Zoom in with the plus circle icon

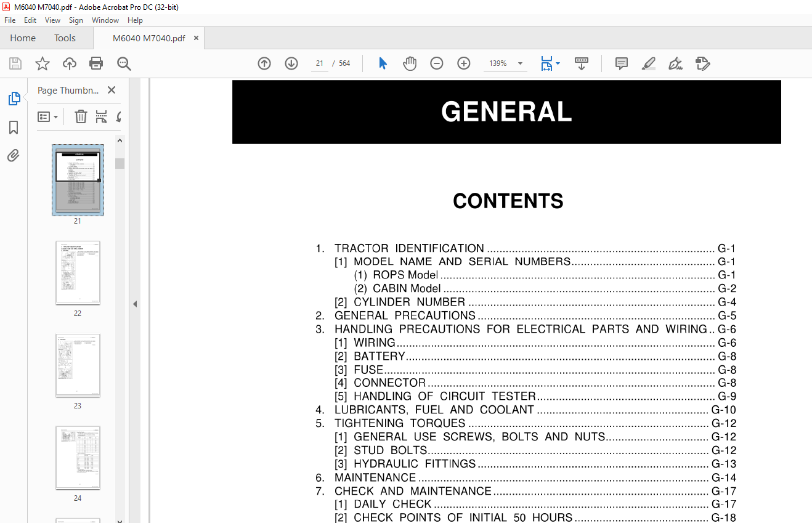464,63
